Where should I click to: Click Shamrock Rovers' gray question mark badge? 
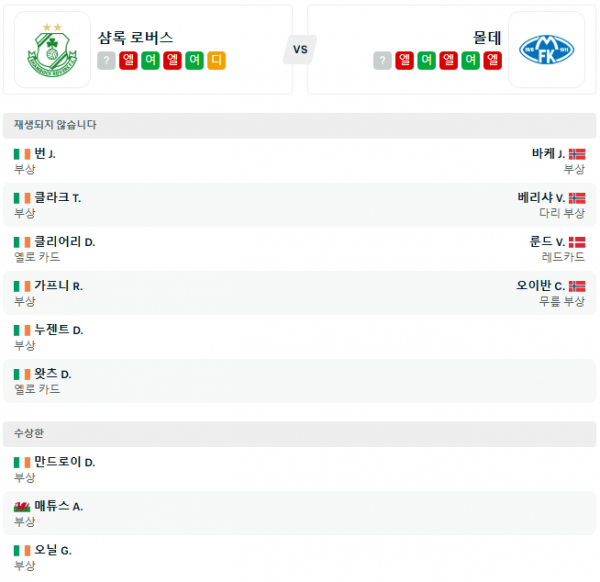107,61
